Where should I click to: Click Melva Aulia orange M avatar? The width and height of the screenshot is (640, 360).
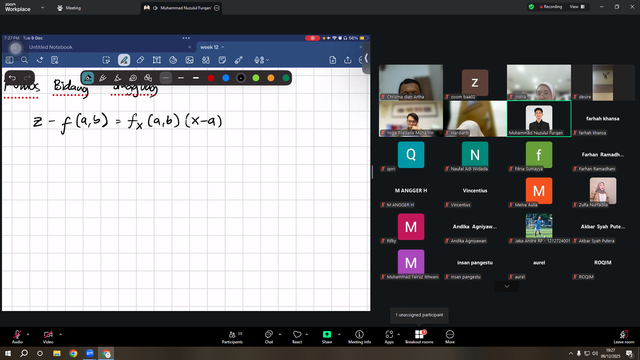tap(539, 191)
